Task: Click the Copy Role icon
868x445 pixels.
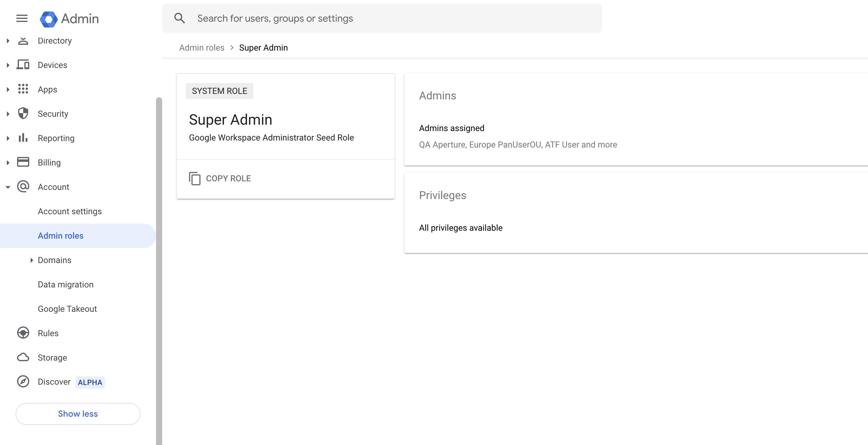Action: (x=194, y=178)
